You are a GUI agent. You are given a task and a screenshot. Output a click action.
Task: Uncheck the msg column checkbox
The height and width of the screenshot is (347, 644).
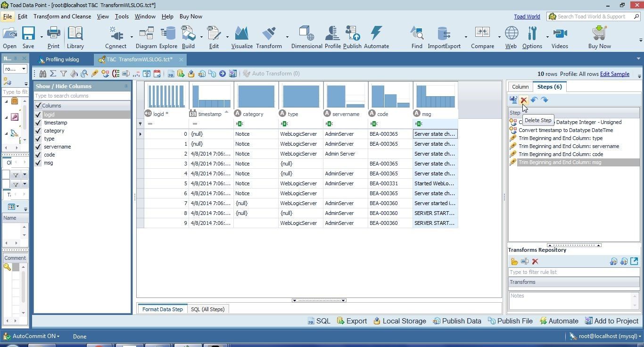point(38,163)
